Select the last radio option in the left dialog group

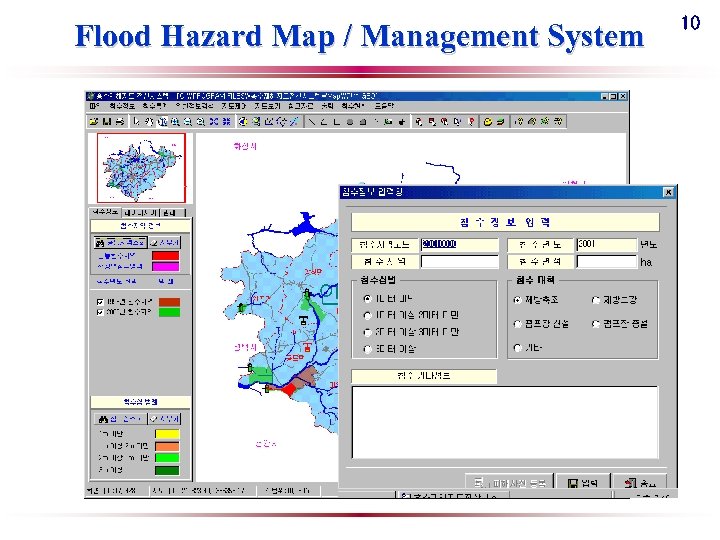pos(367,349)
